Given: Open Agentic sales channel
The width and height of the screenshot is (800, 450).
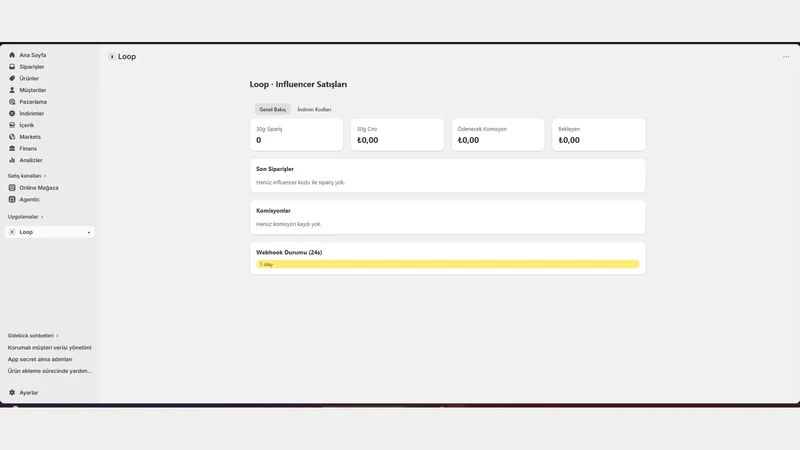Looking at the screenshot, I should (29, 199).
